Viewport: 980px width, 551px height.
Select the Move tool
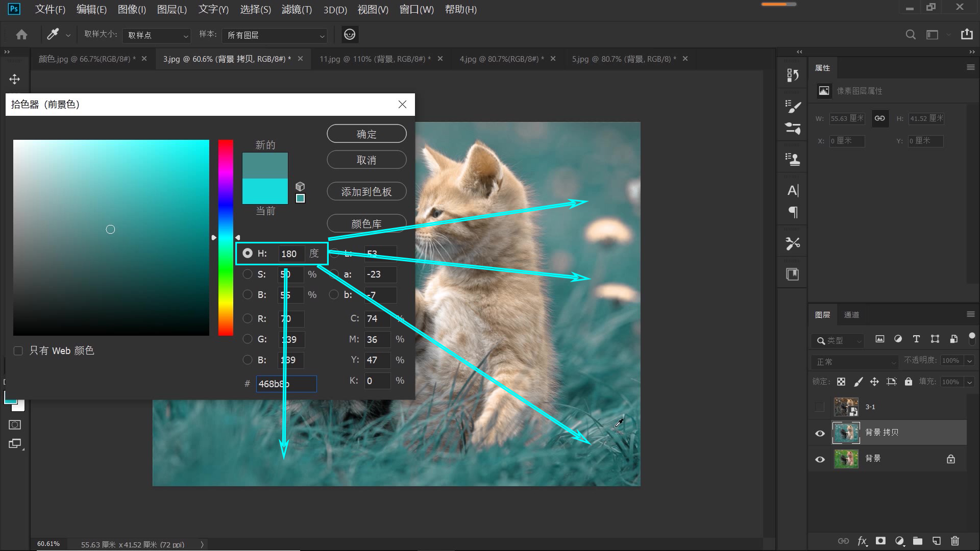[14, 79]
